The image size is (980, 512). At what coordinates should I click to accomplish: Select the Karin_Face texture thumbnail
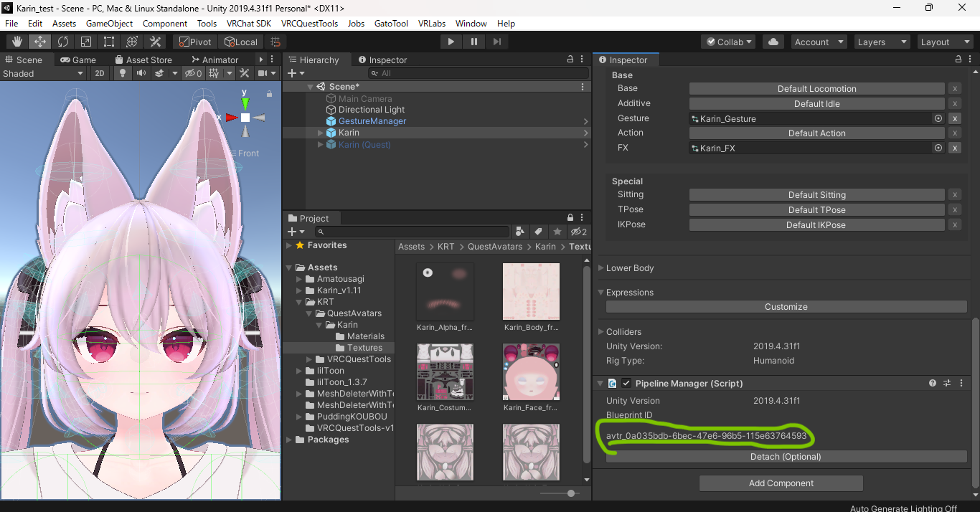coord(531,371)
